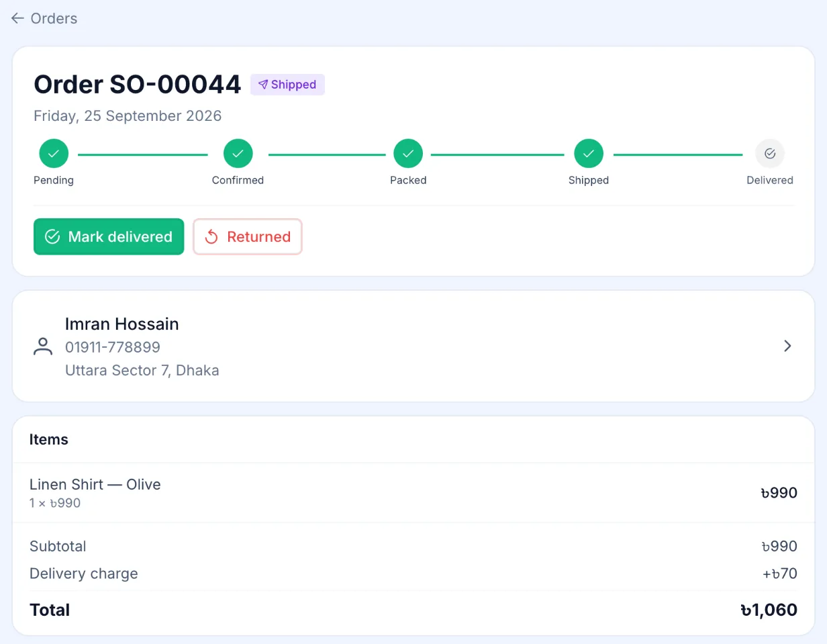Click the back arrow icon beside Orders

click(x=18, y=19)
